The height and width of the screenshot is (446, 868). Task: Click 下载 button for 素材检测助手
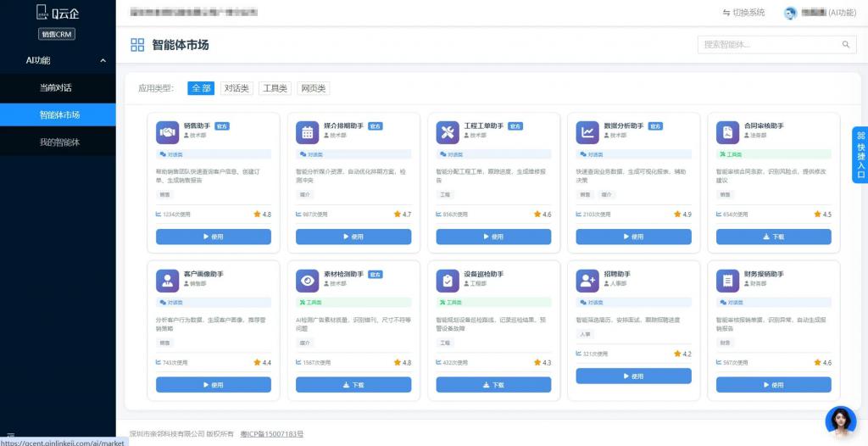point(353,384)
